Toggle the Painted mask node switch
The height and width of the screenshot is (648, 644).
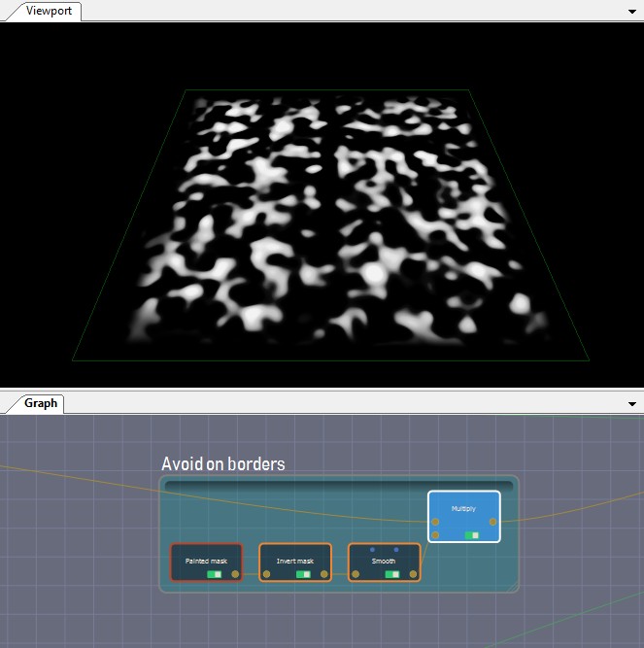point(215,574)
